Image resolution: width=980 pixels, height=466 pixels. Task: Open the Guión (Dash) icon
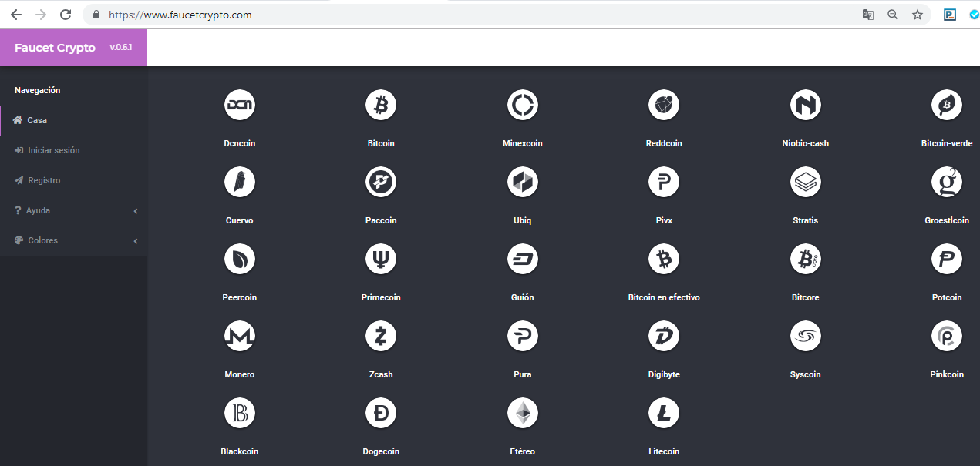523,259
